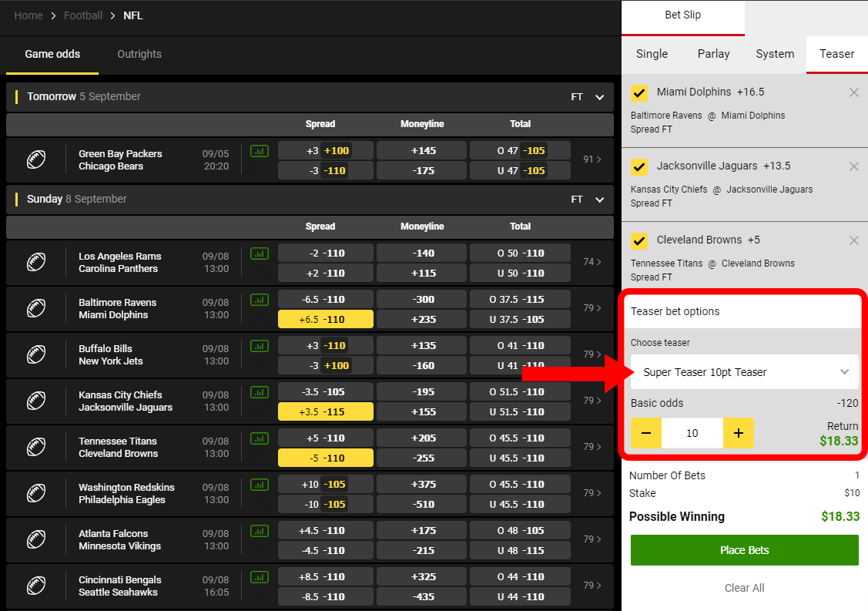Click football icon beside Baltimore Ravens
The height and width of the screenshot is (611, 868).
click(x=36, y=308)
